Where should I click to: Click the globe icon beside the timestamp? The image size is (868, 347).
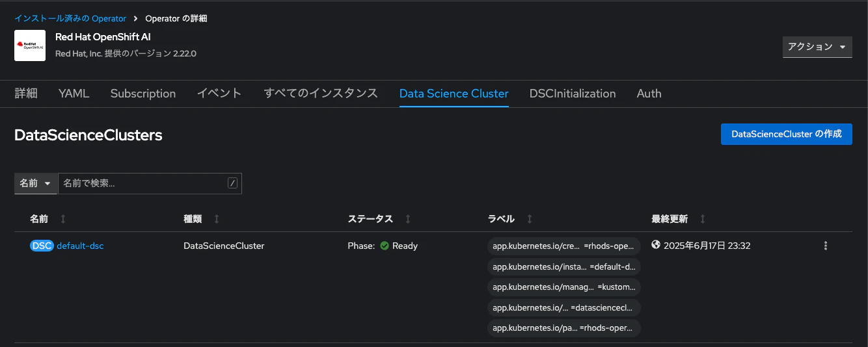click(656, 245)
